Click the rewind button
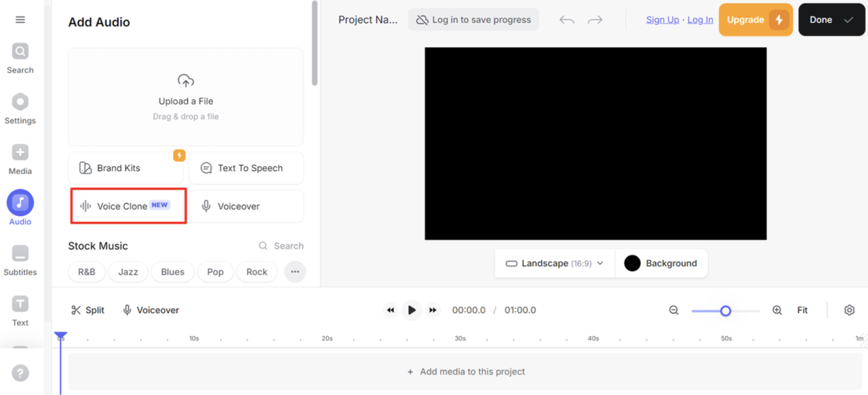The height and width of the screenshot is (395, 868). click(391, 310)
